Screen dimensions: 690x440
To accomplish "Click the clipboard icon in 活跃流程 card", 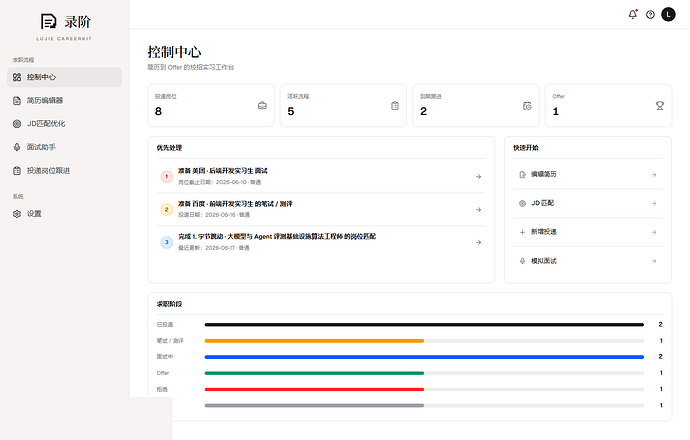I will click(395, 106).
